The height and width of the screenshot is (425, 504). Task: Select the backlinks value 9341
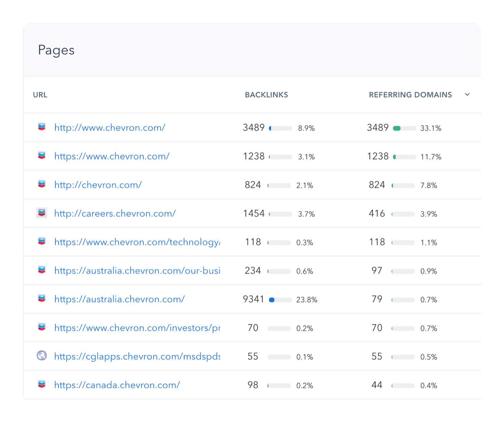pyautogui.click(x=254, y=299)
